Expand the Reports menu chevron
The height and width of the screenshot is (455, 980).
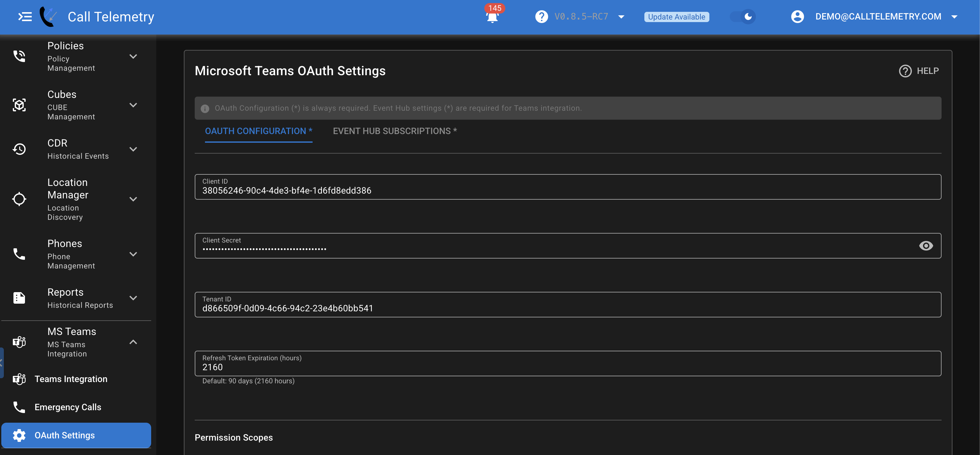coord(133,298)
